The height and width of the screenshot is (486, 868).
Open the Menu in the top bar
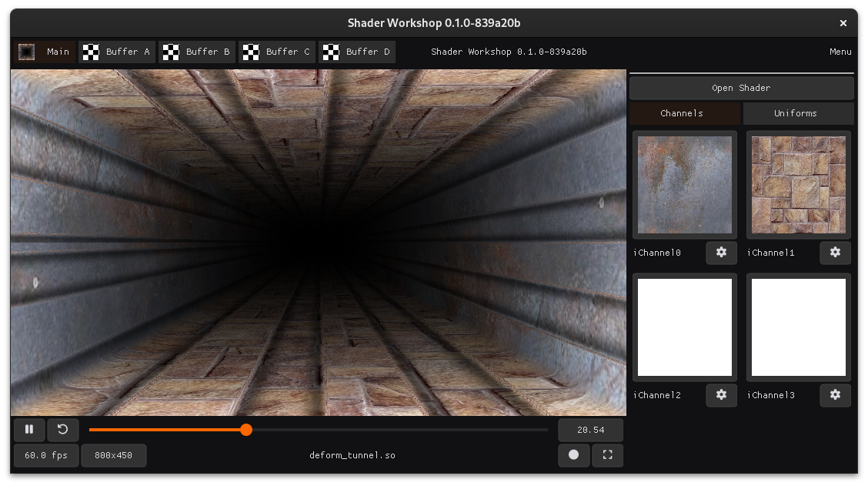coord(840,52)
